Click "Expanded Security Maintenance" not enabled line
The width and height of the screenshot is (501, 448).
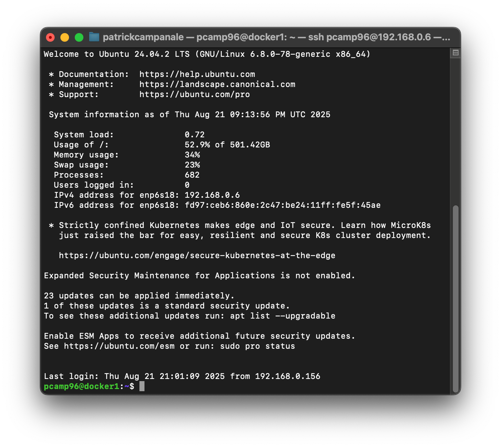tap(199, 276)
